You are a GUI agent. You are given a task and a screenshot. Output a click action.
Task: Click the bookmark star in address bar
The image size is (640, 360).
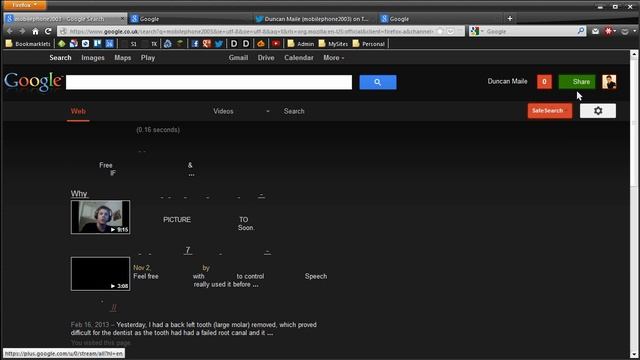pyautogui.click(x=440, y=31)
